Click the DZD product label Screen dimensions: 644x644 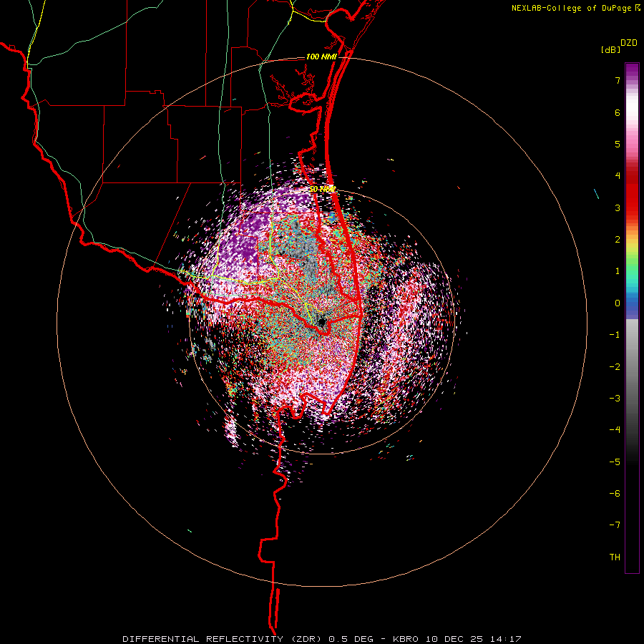click(x=629, y=43)
